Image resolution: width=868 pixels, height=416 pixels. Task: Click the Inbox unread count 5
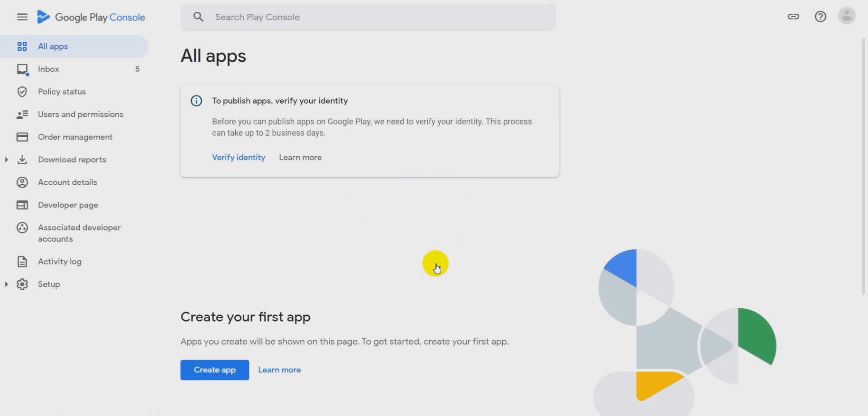[x=137, y=69]
